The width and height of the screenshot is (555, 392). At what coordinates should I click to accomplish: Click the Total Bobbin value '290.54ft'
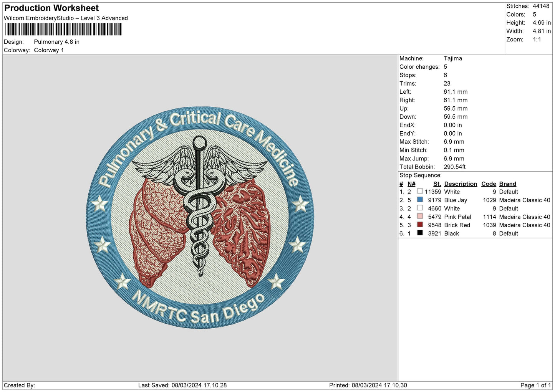point(455,167)
